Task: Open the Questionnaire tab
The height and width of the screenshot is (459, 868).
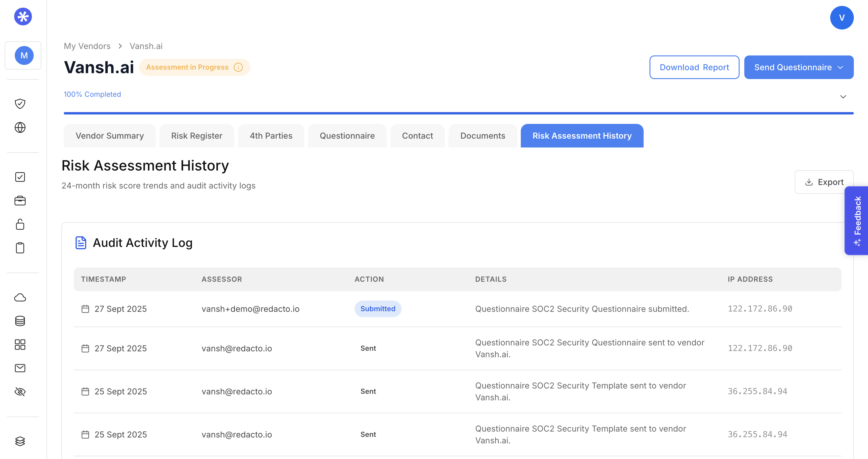Action: (x=347, y=136)
